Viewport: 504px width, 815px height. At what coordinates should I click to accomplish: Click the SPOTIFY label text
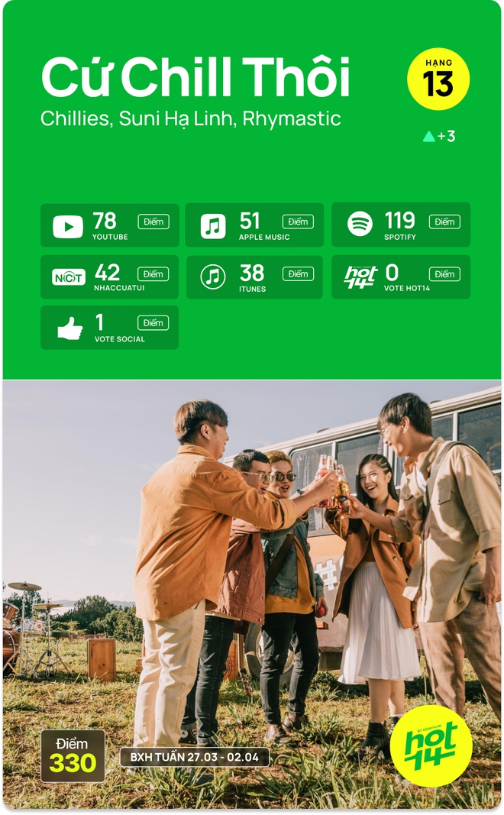click(399, 237)
